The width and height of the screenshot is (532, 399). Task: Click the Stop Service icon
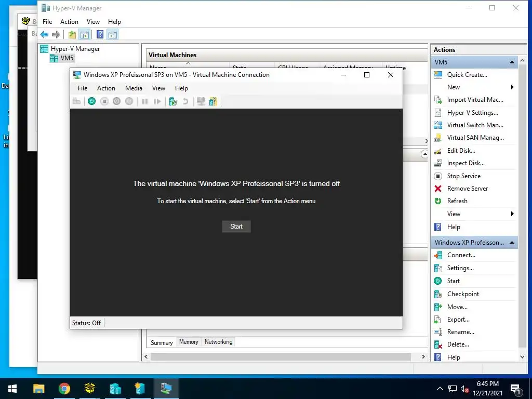tap(438, 176)
